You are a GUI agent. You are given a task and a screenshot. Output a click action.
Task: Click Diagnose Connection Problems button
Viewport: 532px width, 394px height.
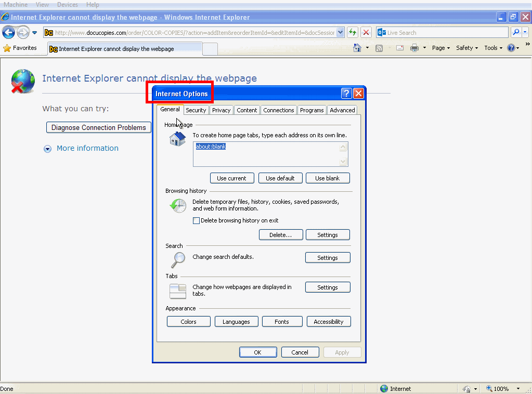[98, 127]
